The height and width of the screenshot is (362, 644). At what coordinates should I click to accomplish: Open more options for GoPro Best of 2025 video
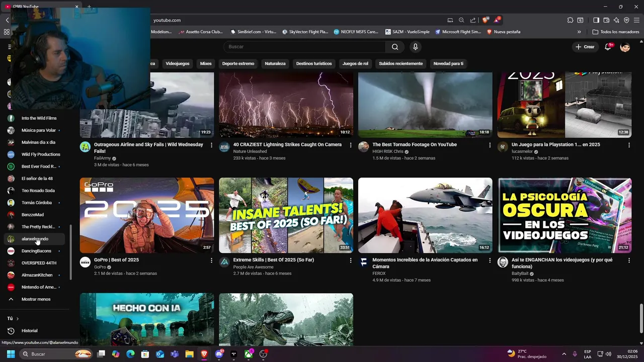pos(211,260)
